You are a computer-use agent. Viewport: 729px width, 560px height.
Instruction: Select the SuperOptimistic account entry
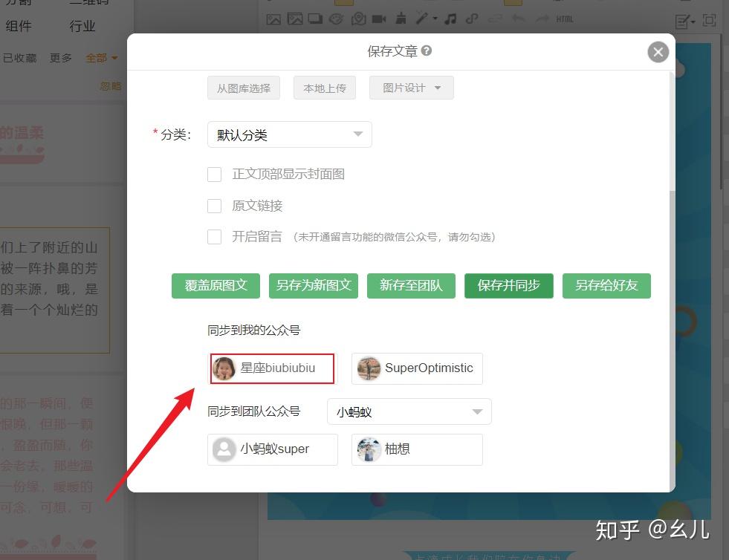tap(417, 368)
